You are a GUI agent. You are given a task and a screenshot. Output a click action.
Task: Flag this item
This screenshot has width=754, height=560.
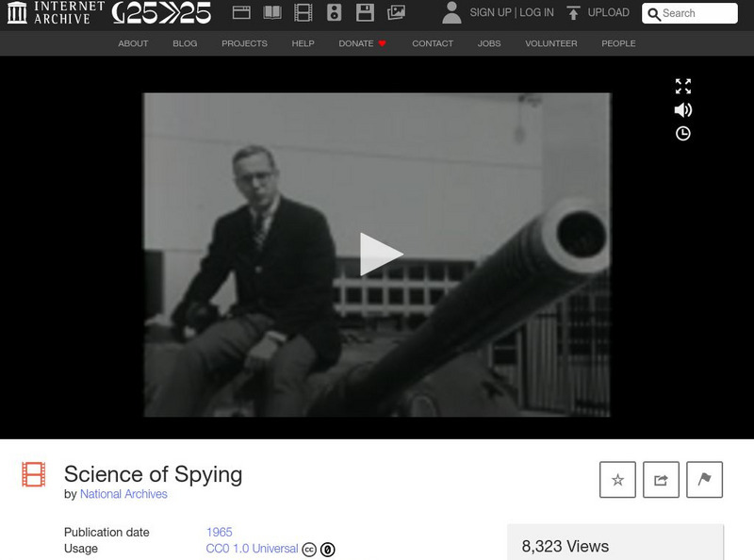click(x=704, y=480)
